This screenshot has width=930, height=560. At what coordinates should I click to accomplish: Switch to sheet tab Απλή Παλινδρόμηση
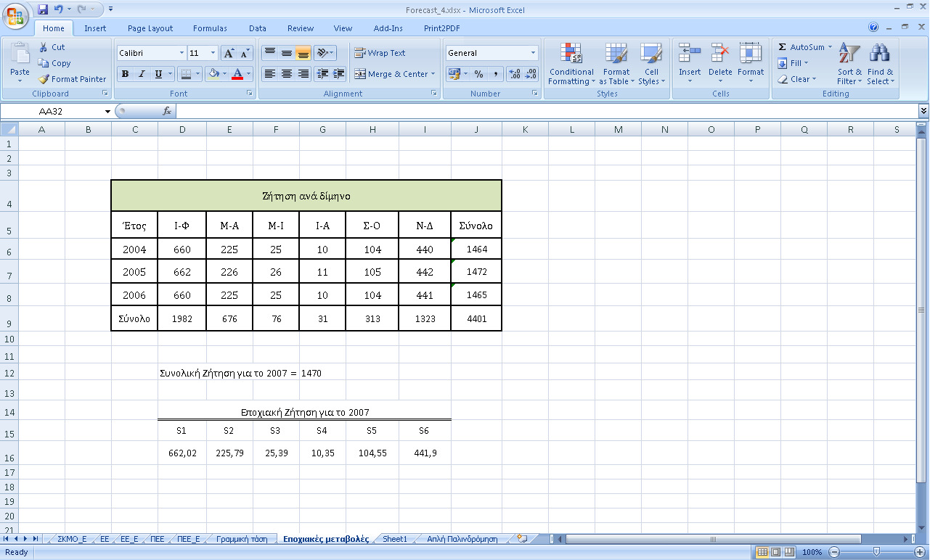(462, 539)
